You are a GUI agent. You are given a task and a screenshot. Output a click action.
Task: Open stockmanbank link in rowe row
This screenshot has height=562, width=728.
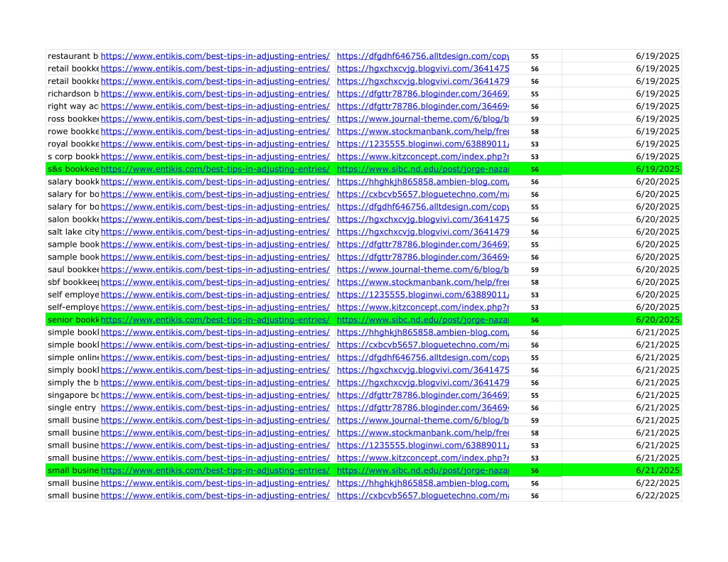[422, 131]
